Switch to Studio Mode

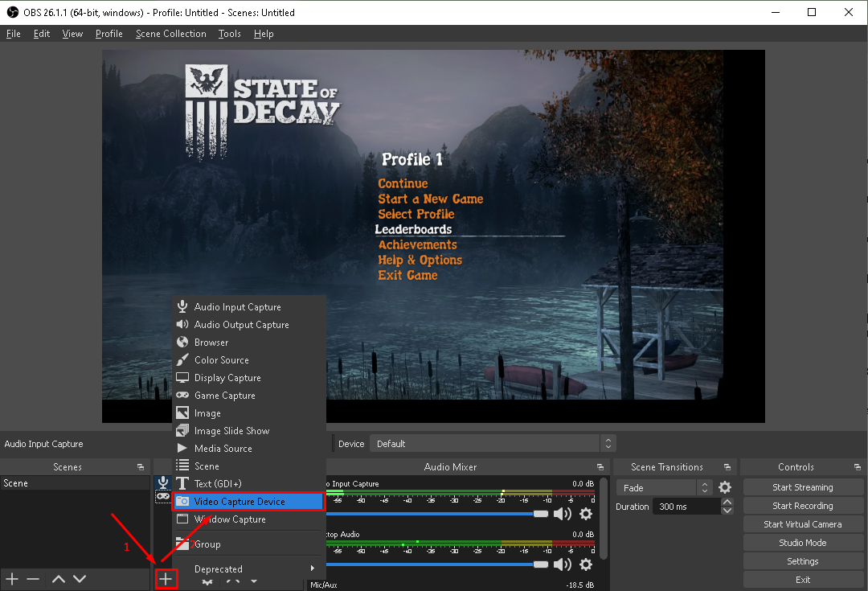[x=803, y=543]
